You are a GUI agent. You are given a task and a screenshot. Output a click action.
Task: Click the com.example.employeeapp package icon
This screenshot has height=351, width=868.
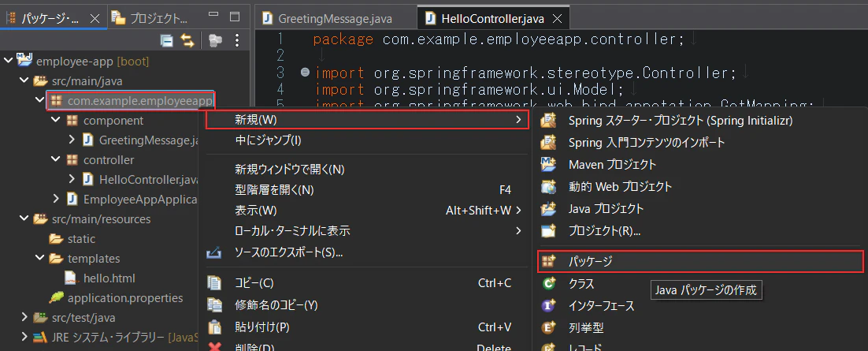[56, 101]
